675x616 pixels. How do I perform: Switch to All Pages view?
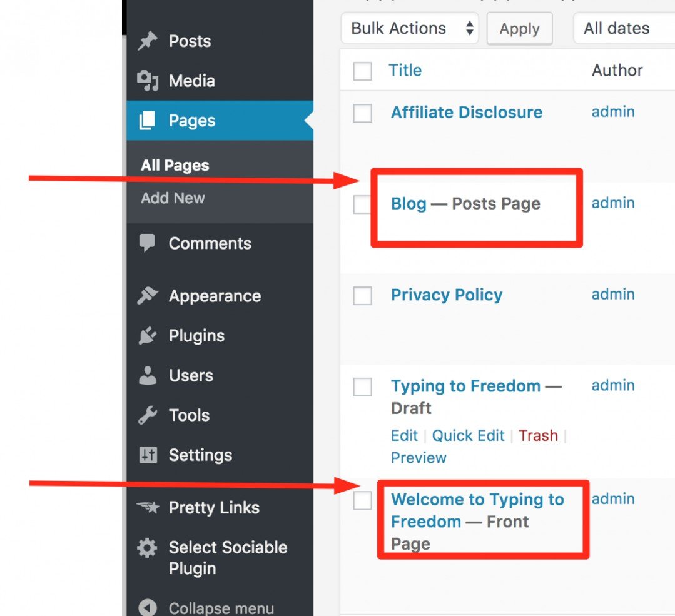click(x=174, y=164)
